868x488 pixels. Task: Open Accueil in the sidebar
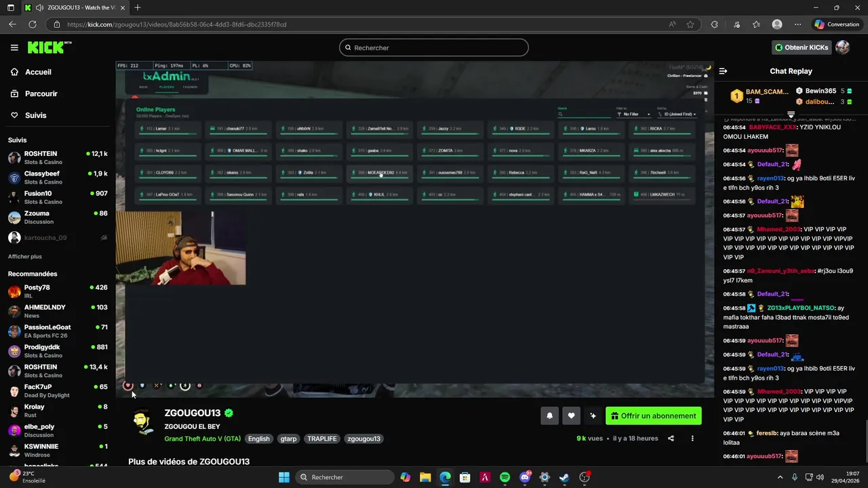point(38,72)
